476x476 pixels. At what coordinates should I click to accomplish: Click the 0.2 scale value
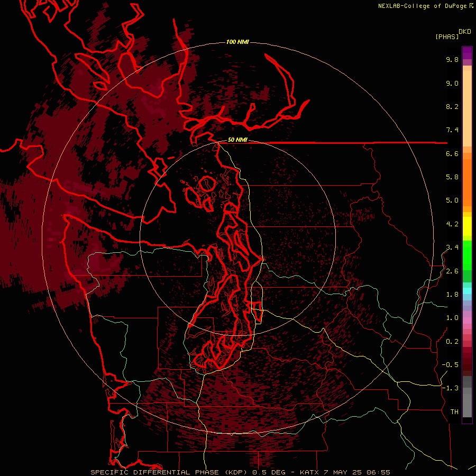pyautogui.click(x=452, y=342)
